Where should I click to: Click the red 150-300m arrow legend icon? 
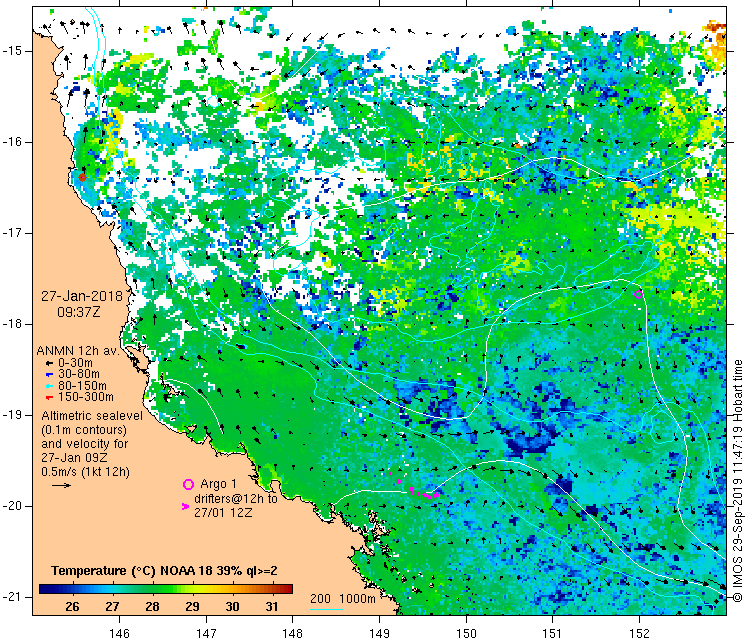point(47,398)
